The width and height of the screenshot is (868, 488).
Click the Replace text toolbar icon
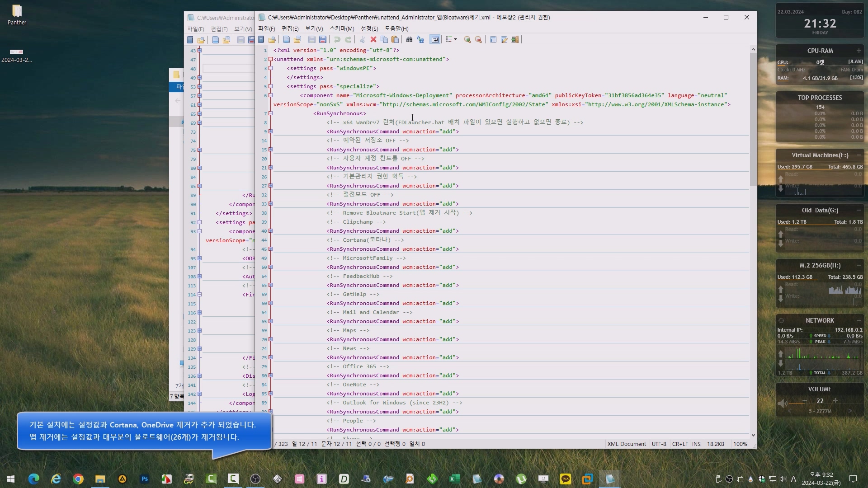(420, 40)
